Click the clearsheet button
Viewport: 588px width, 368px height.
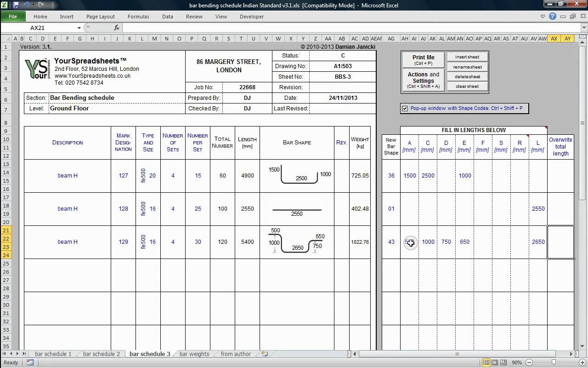click(467, 86)
